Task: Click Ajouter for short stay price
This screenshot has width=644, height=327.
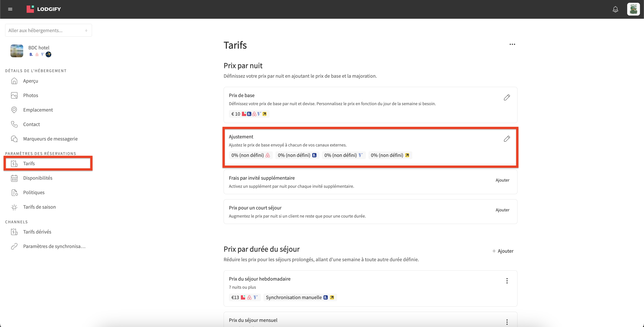Action: coord(502,210)
